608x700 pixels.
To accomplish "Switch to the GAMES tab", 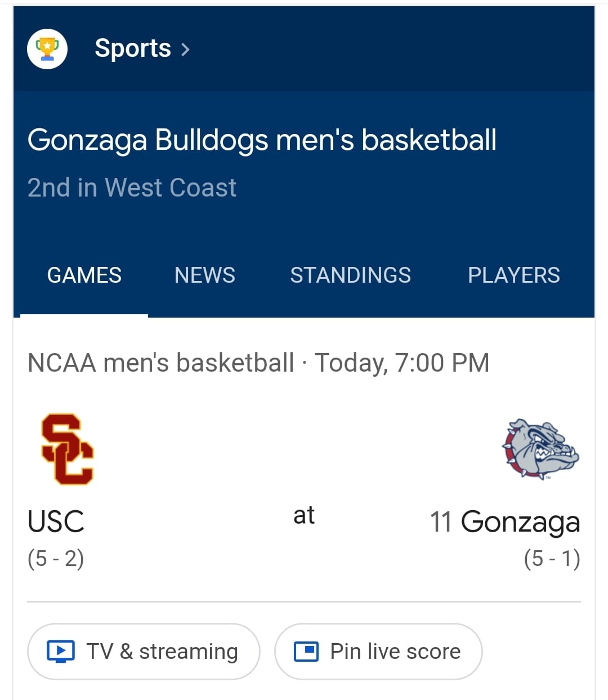I will pyautogui.click(x=84, y=275).
